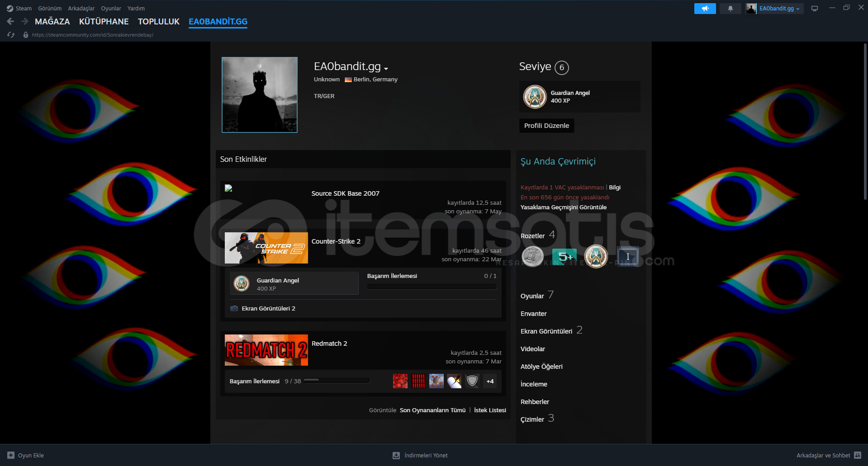Open fourth Redmatch 2 achievement icon
Image resolution: width=868 pixels, height=466 pixels.
(454, 381)
